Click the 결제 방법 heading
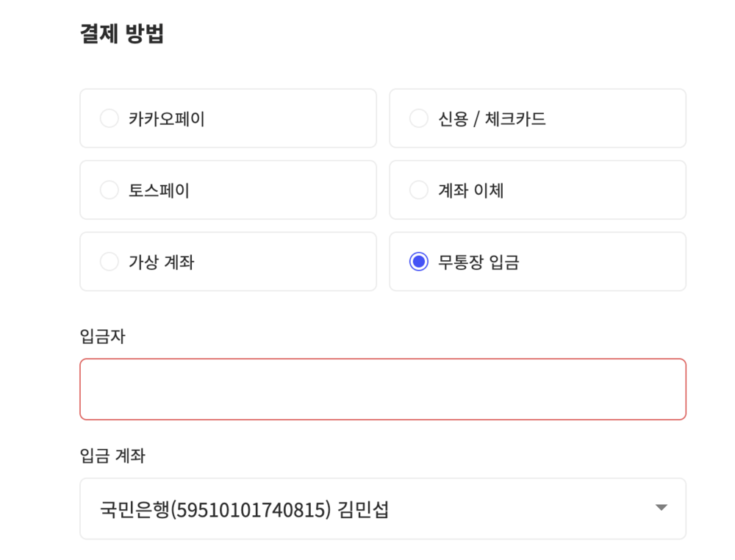 (121, 35)
